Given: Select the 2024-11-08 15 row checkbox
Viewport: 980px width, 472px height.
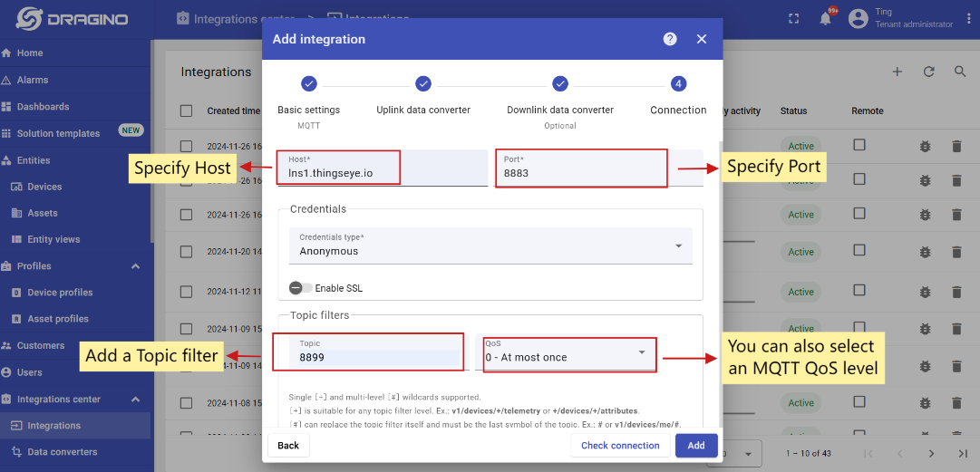Looking at the screenshot, I should (x=186, y=403).
